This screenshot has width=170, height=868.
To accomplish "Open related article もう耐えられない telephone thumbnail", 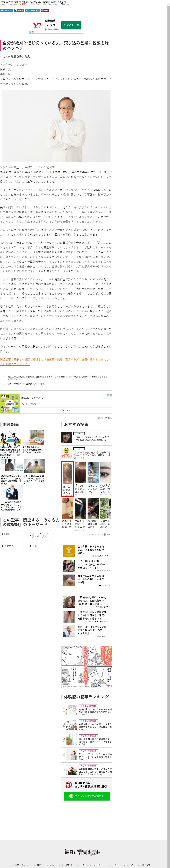I will pos(33,438).
